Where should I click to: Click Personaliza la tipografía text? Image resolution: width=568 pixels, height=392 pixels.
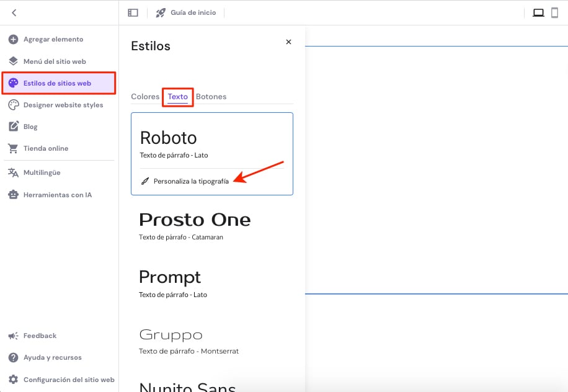191,181
